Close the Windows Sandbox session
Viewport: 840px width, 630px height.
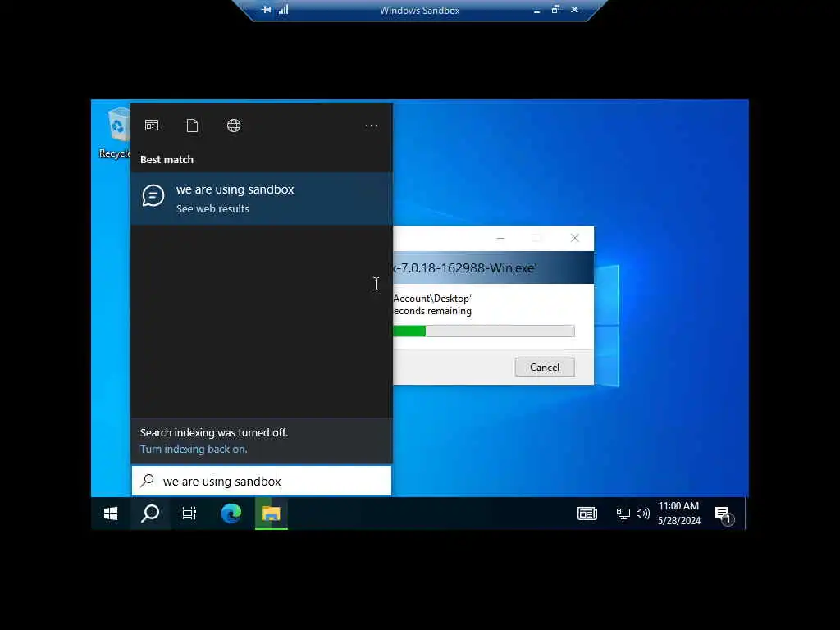pos(574,10)
